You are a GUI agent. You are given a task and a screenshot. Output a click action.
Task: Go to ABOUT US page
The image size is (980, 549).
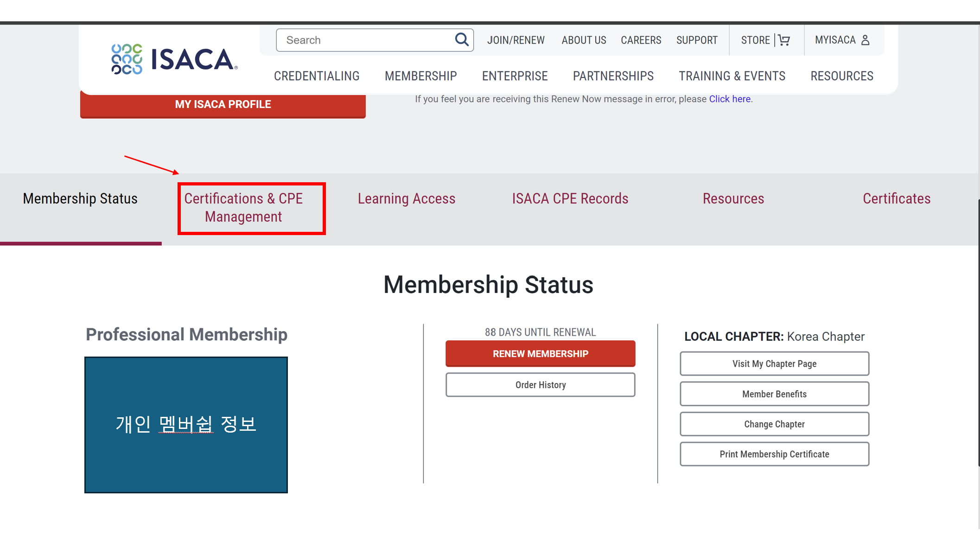[x=584, y=40]
